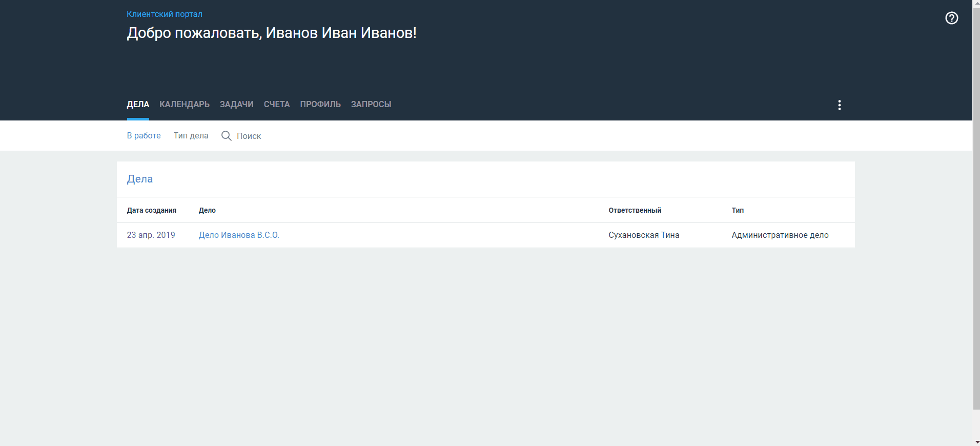Open the help question mark icon
The height and width of the screenshot is (446, 980).
point(951,18)
